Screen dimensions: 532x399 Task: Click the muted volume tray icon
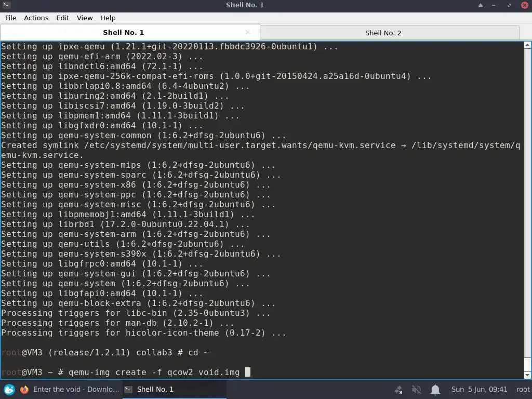(417, 390)
